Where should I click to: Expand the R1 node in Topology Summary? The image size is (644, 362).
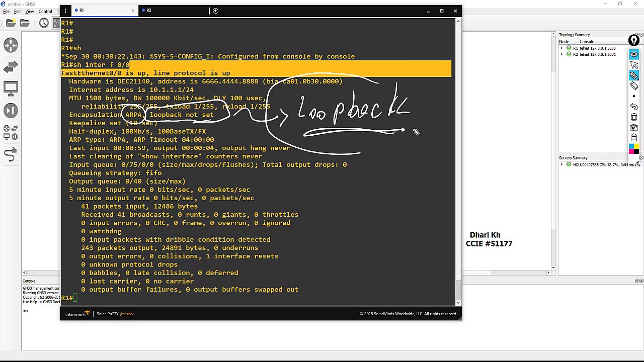(x=562, y=48)
